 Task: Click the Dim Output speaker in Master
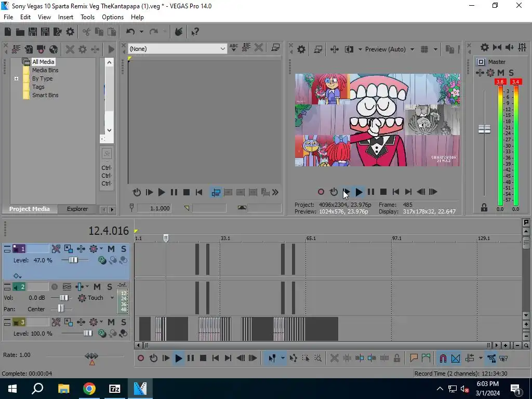pyautogui.click(x=509, y=47)
